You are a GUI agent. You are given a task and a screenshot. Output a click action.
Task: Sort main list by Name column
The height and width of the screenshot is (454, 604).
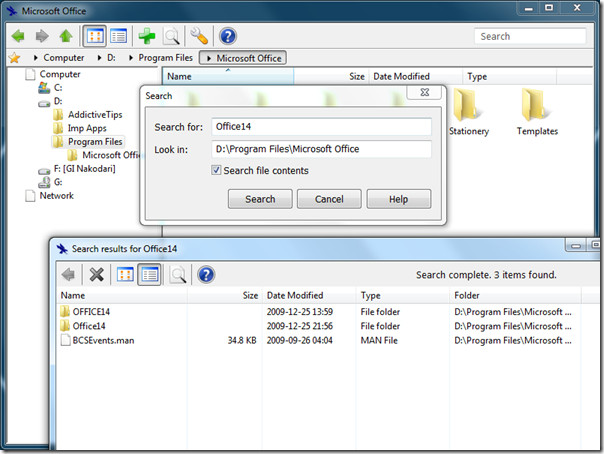tap(228, 77)
